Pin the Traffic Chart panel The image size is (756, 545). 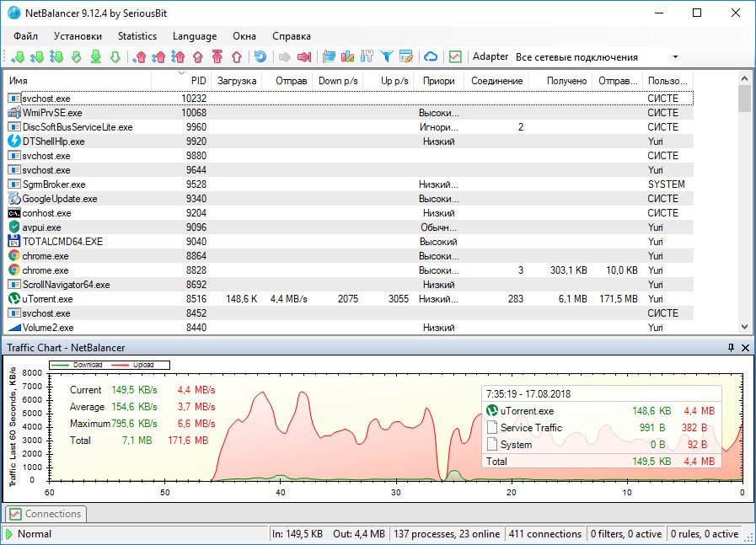(731, 347)
